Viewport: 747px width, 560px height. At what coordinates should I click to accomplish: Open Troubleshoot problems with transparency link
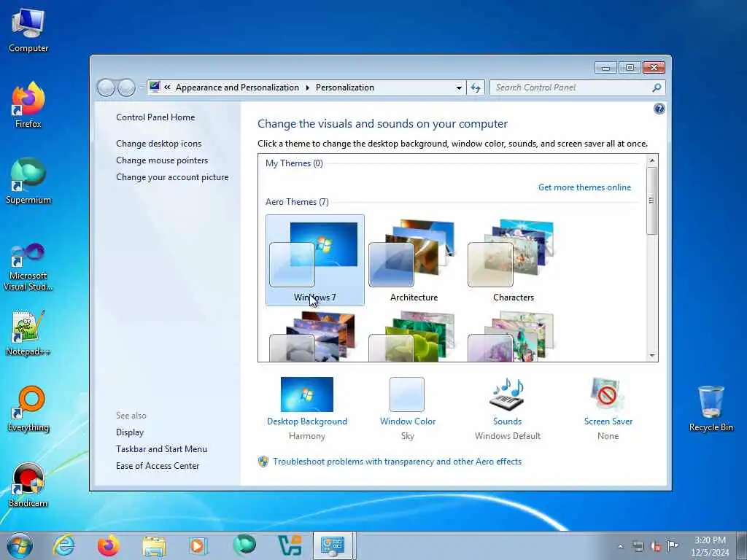point(397,462)
